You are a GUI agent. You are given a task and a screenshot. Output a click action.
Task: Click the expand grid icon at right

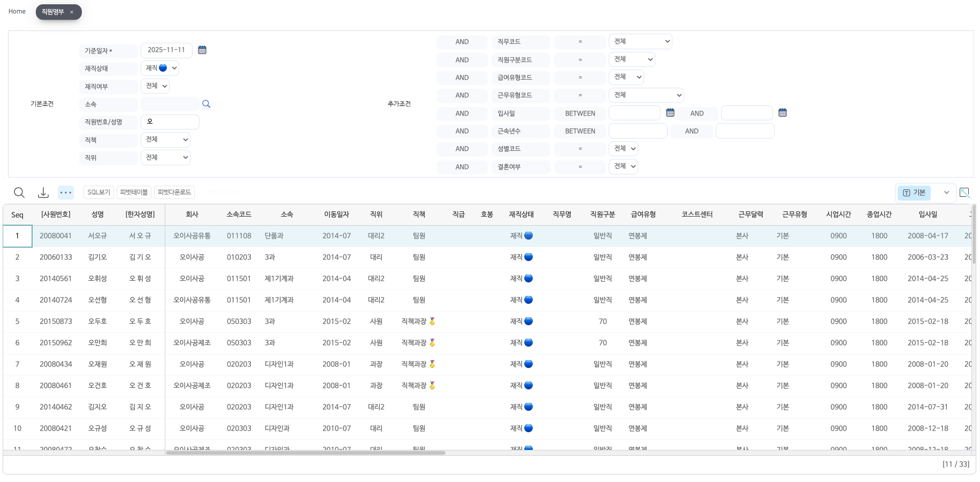[964, 193]
